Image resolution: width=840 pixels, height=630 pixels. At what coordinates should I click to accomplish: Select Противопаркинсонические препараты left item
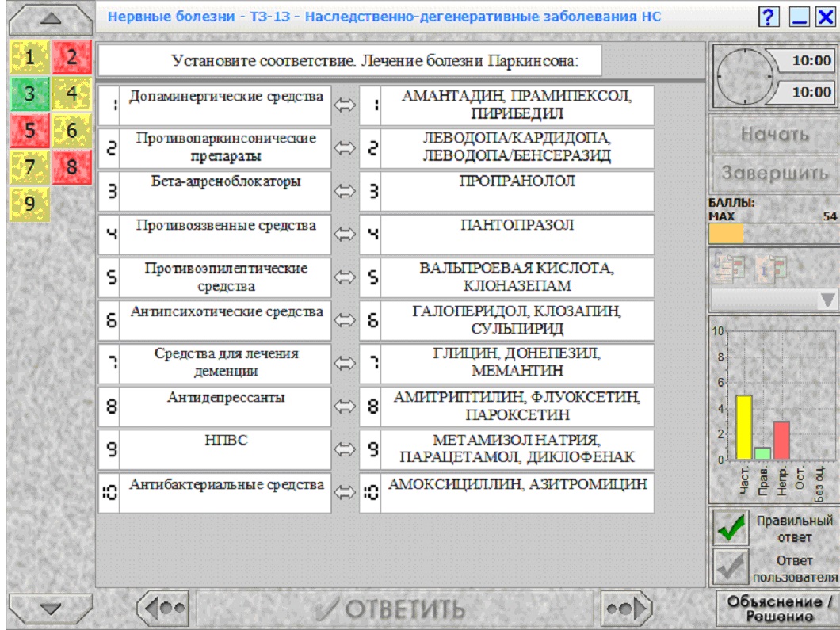pyautogui.click(x=215, y=148)
